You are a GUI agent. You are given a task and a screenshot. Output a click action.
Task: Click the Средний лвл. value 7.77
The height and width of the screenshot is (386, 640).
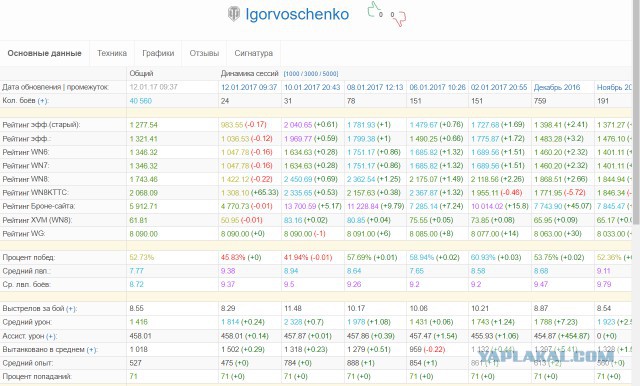[136, 271]
